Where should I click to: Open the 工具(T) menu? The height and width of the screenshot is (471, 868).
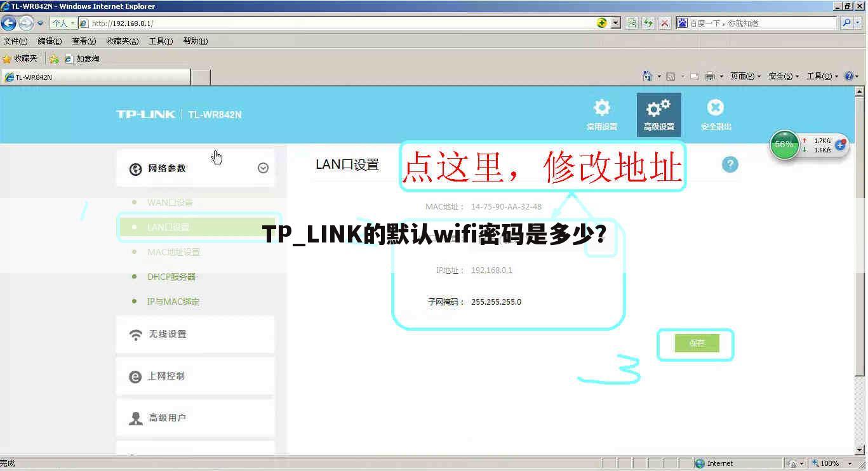click(x=161, y=41)
